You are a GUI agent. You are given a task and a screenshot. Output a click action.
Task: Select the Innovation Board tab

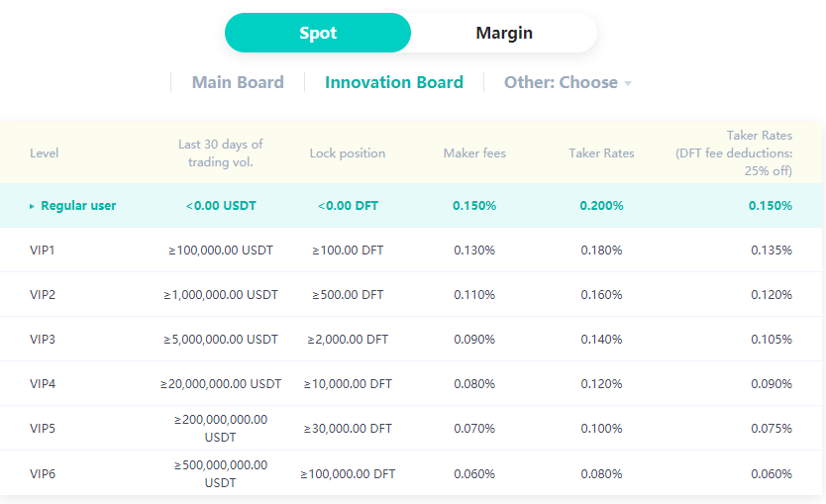pos(394,82)
